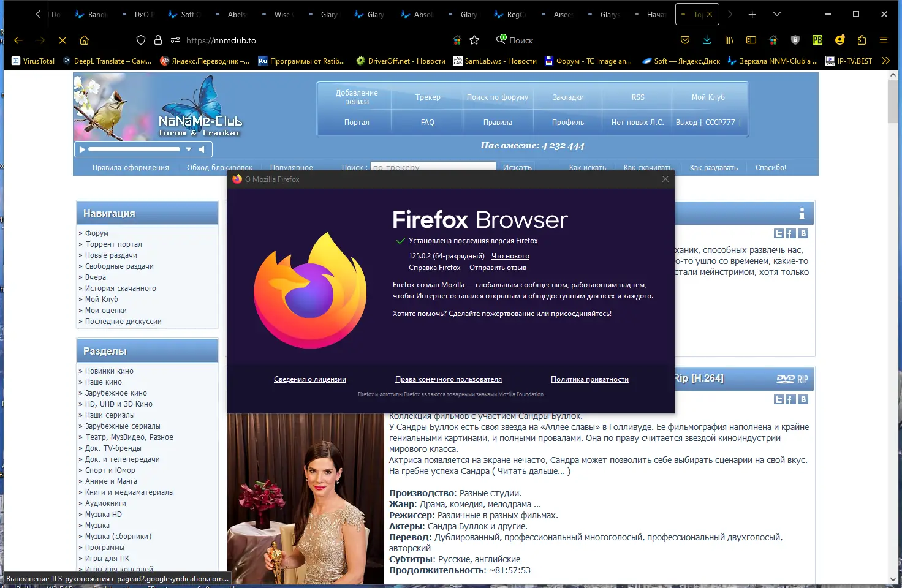902x588 pixels.
Task: Open Политика приватности link
Action: point(589,379)
